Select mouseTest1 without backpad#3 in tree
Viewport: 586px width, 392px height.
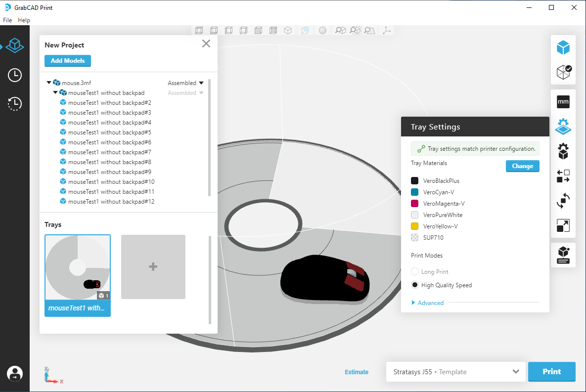coord(109,113)
